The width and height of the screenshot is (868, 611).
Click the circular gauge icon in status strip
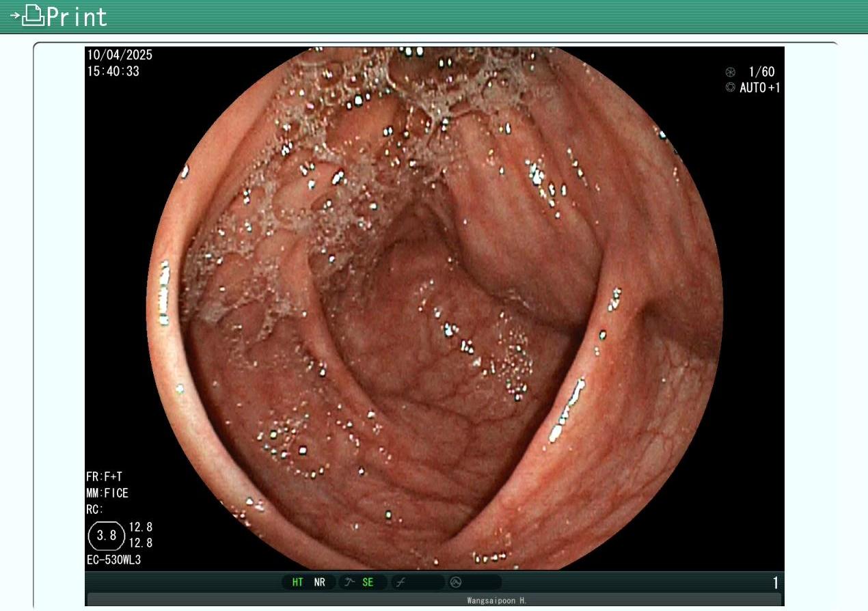point(456,582)
